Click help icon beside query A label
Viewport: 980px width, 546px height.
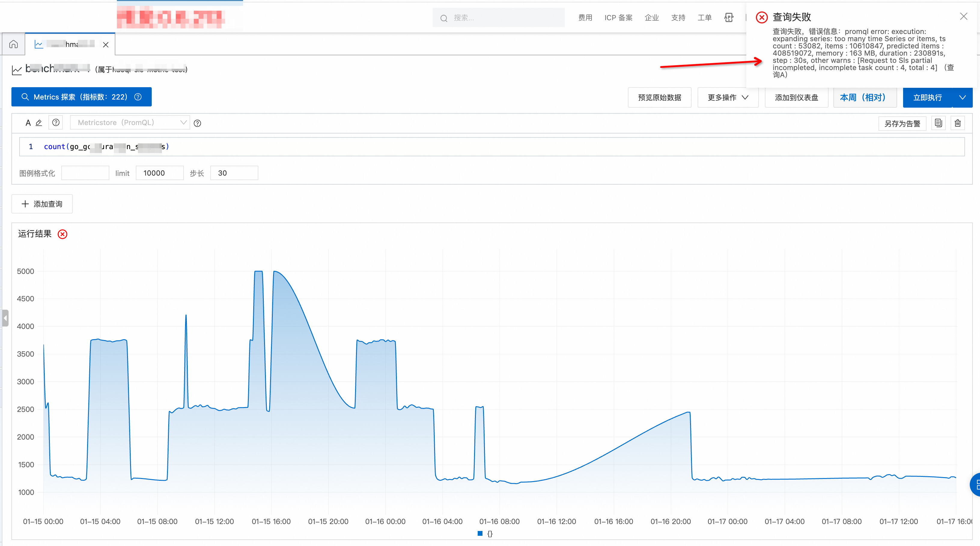(56, 123)
